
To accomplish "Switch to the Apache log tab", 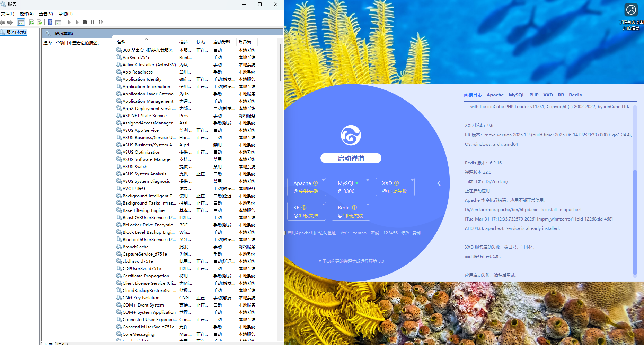I will [x=495, y=95].
